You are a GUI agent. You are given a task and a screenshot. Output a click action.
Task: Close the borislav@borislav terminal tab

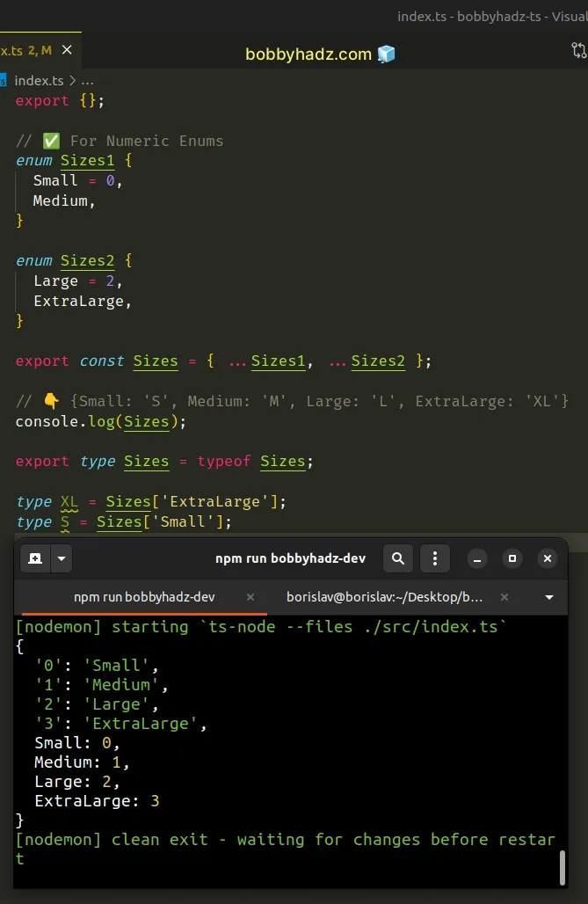pyautogui.click(x=505, y=597)
